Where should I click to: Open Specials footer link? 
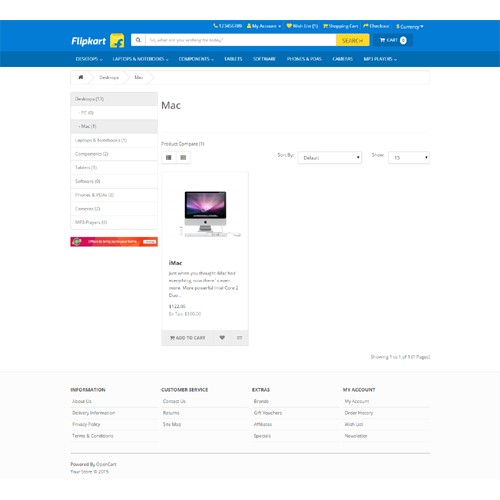[x=262, y=436]
